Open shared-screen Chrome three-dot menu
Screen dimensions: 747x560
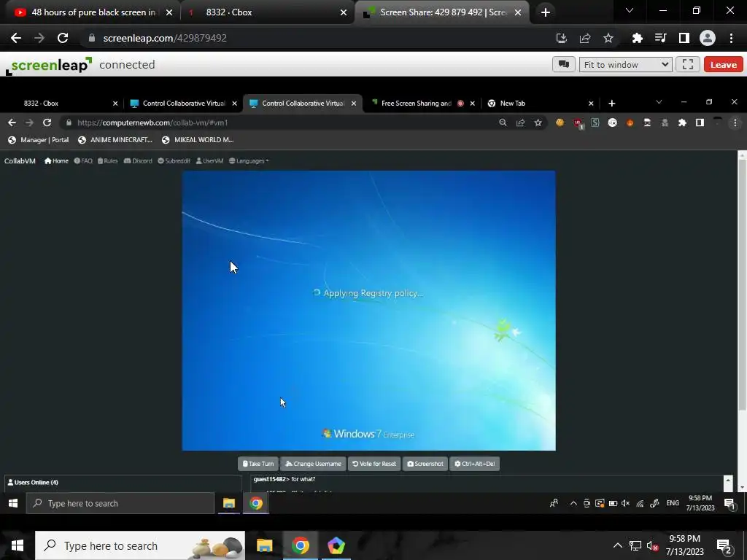click(735, 122)
